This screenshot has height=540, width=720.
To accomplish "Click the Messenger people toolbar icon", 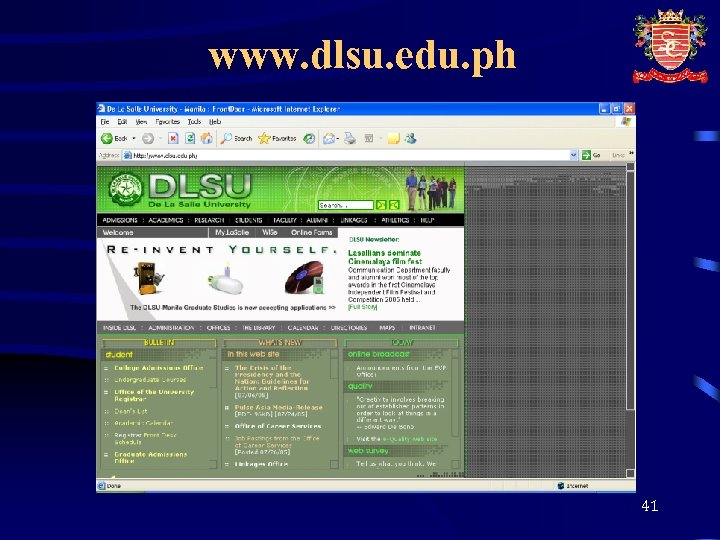I will point(411,138).
